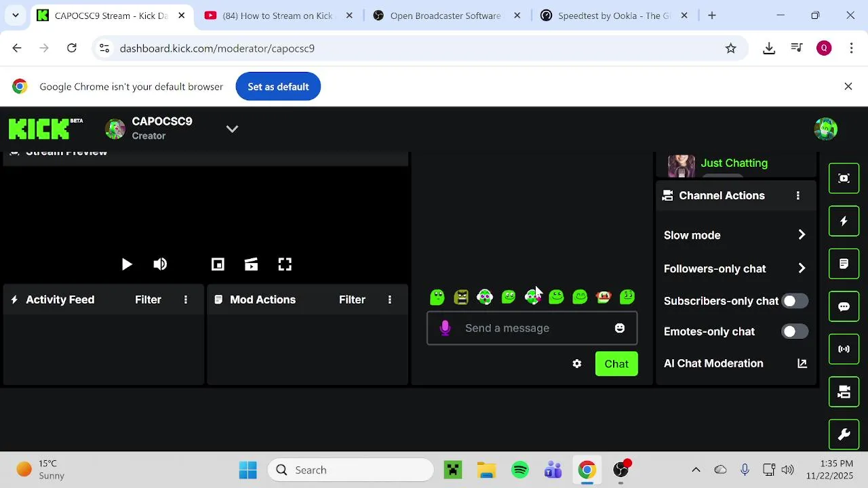Select the CAPOCSC9 Stream Kick tab

click(x=111, y=16)
